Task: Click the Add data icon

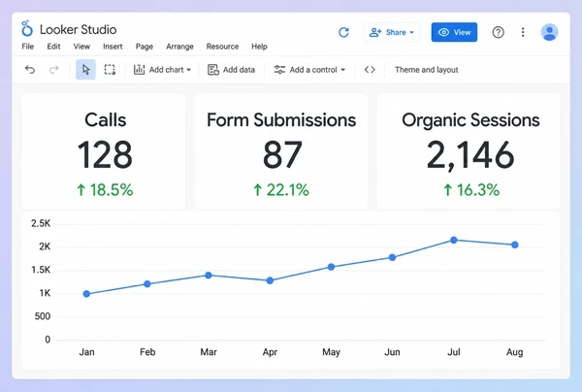Action: 213,70
